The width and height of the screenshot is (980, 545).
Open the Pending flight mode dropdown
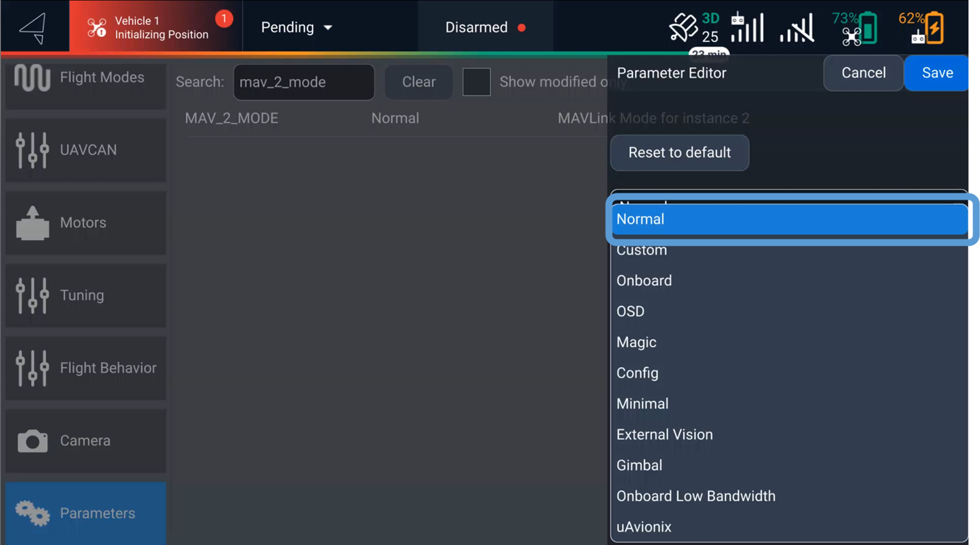[296, 27]
